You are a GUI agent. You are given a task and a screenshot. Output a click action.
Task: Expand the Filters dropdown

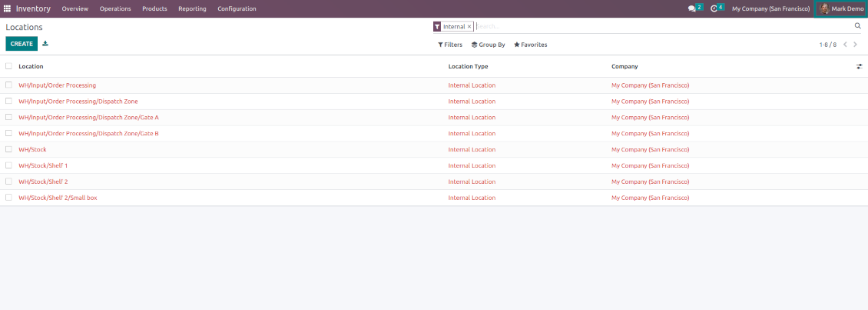pos(450,45)
